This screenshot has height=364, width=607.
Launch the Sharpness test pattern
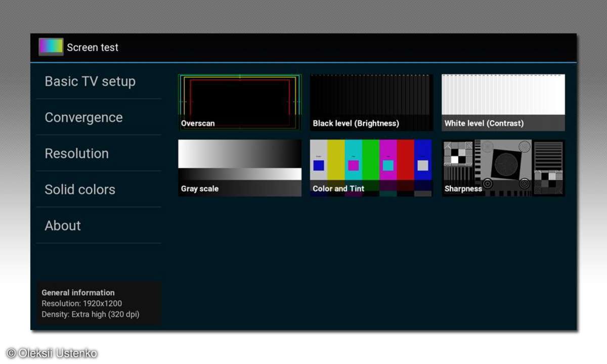click(503, 168)
